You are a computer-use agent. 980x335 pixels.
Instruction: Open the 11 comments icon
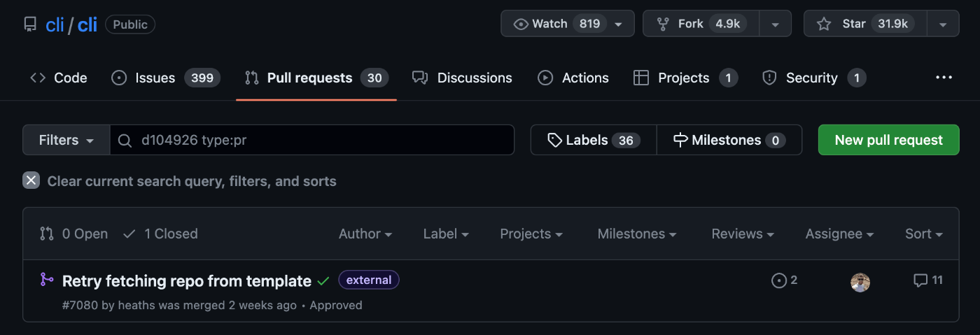pyautogui.click(x=920, y=280)
